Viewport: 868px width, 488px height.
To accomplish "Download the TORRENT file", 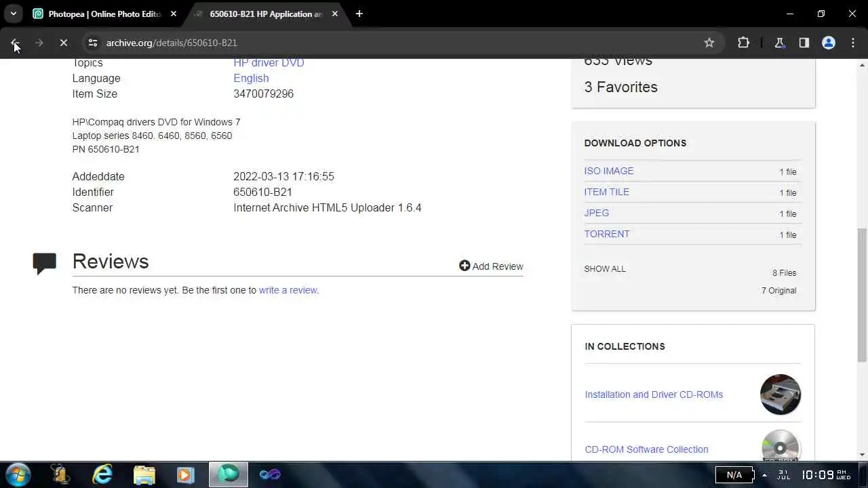I will click(607, 234).
